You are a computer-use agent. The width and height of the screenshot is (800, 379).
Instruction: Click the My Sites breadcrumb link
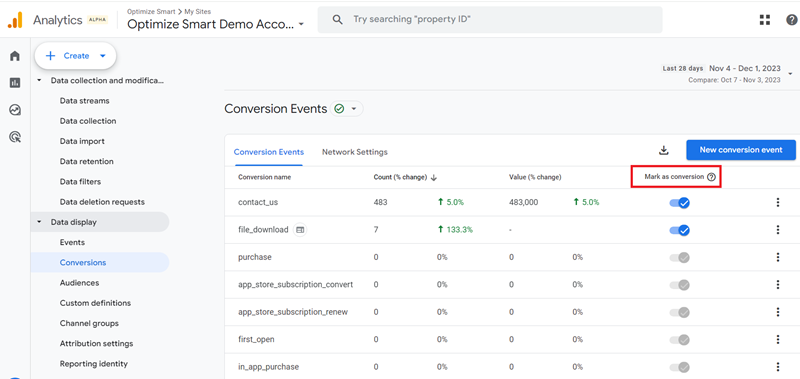point(198,11)
